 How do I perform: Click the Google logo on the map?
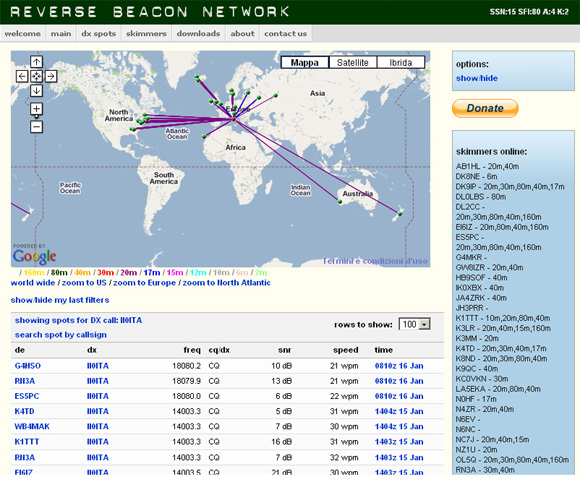click(x=34, y=256)
